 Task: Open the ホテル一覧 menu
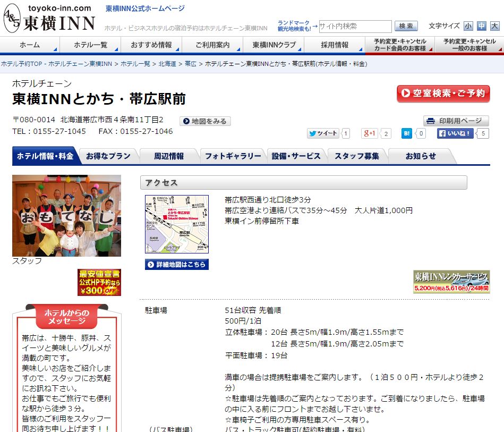90,45
